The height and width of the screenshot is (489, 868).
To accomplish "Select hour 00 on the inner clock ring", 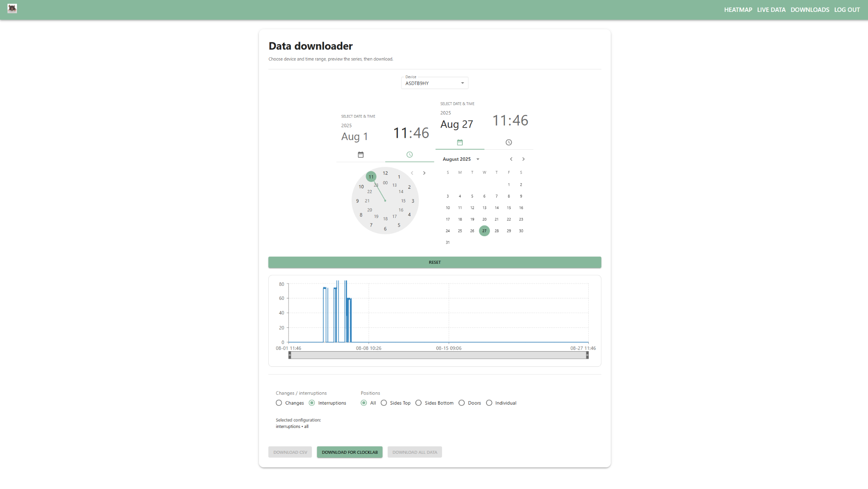I will (385, 183).
